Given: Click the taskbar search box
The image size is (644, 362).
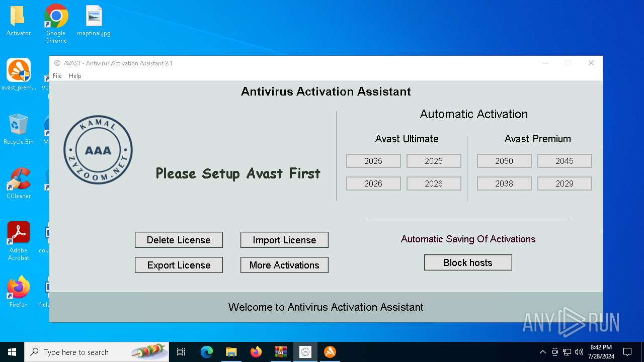Looking at the screenshot, I should (x=98, y=352).
